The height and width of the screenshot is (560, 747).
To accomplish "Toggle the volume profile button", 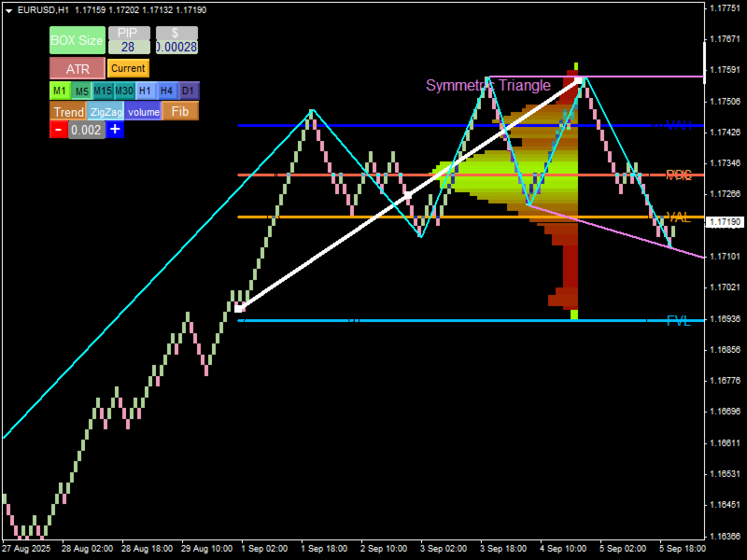I will (x=144, y=111).
